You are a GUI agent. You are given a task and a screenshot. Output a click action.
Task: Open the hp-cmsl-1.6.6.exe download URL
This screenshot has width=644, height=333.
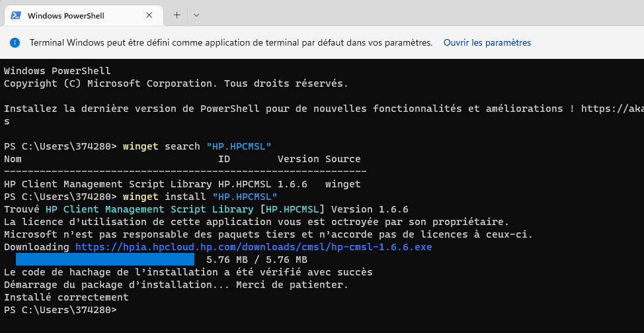253,247
